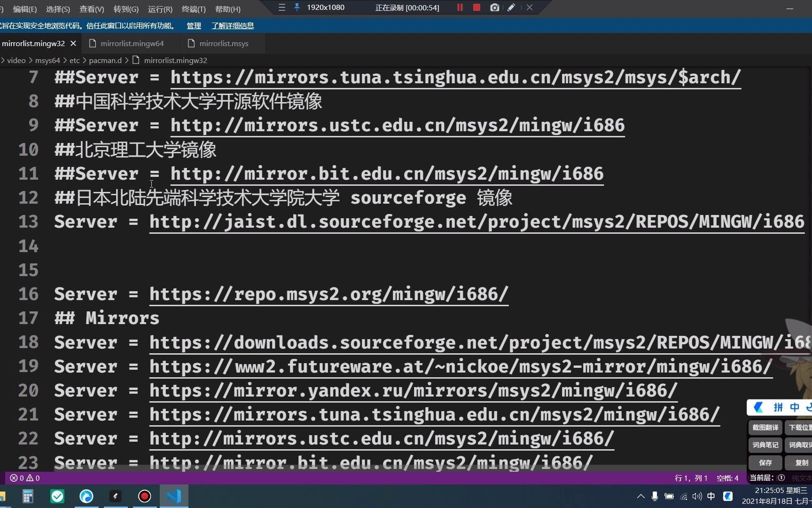Click the 了解详细信息 link

pyautogui.click(x=233, y=26)
